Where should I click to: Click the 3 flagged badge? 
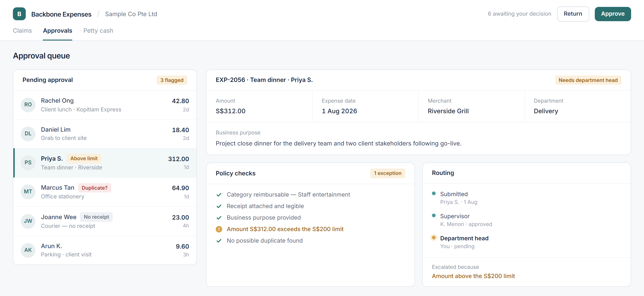[172, 80]
